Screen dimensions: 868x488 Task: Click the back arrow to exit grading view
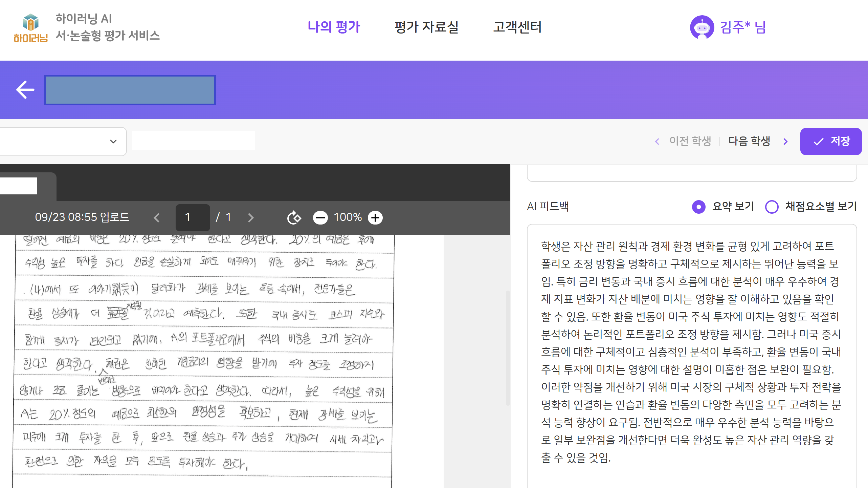[25, 89]
